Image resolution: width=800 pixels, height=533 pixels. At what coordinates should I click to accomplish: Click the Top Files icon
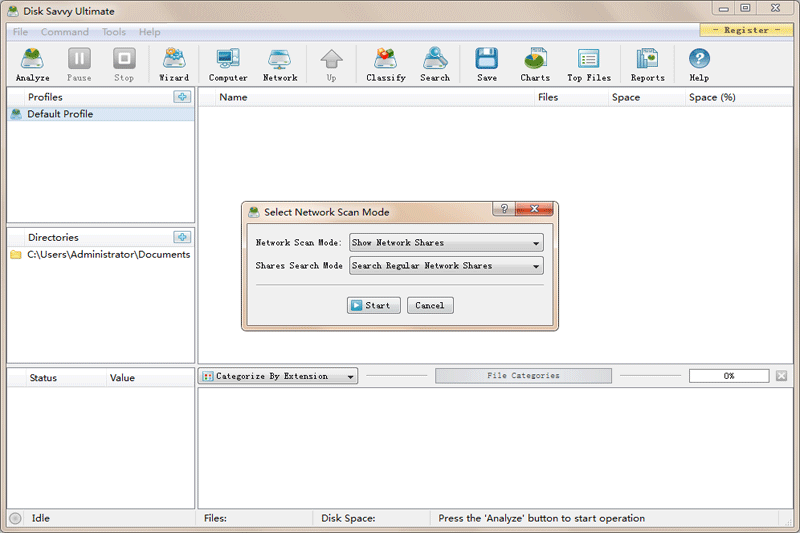click(588, 64)
